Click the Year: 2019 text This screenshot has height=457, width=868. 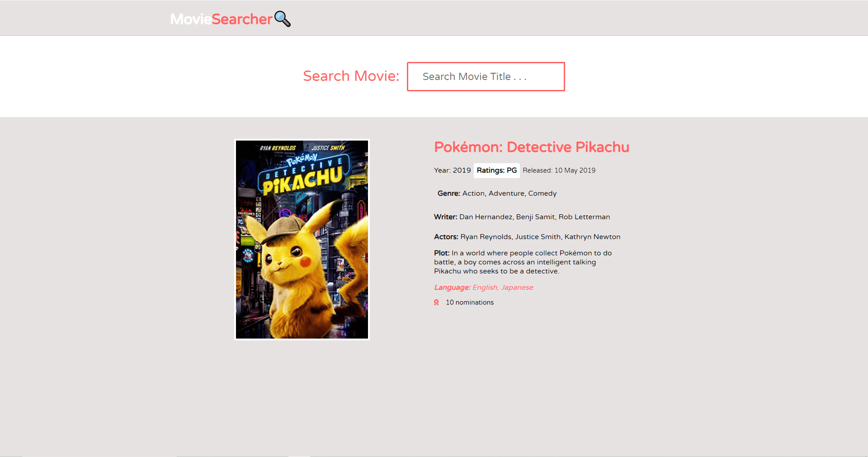pos(452,170)
